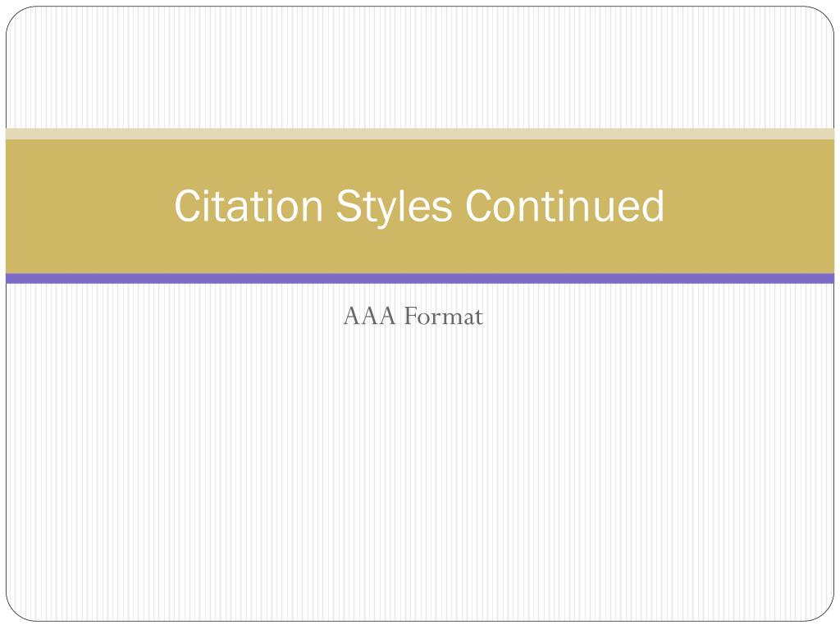Image resolution: width=840 pixels, height=630 pixels.
Task: Click the purple stripe below the gold banner
Action: click(x=420, y=279)
